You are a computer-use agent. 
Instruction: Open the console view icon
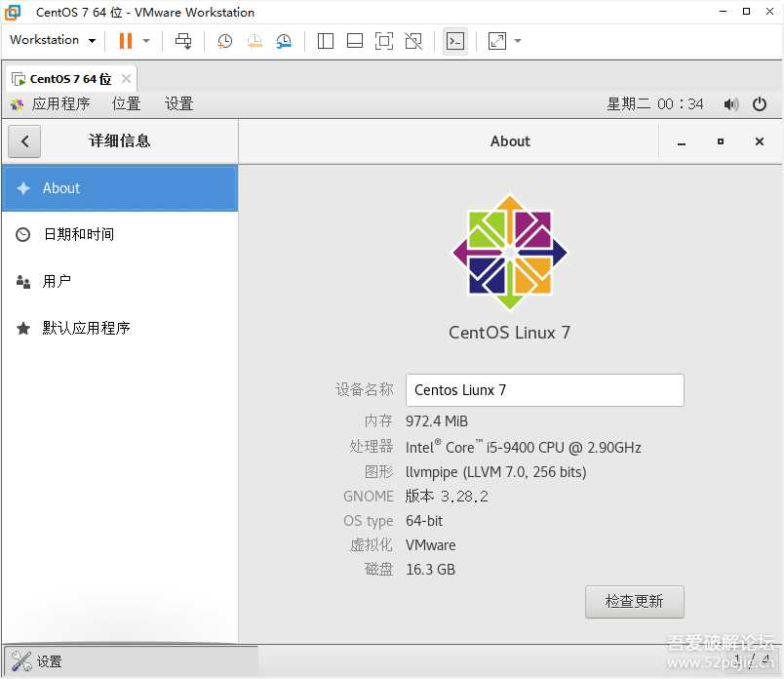pos(455,41)
